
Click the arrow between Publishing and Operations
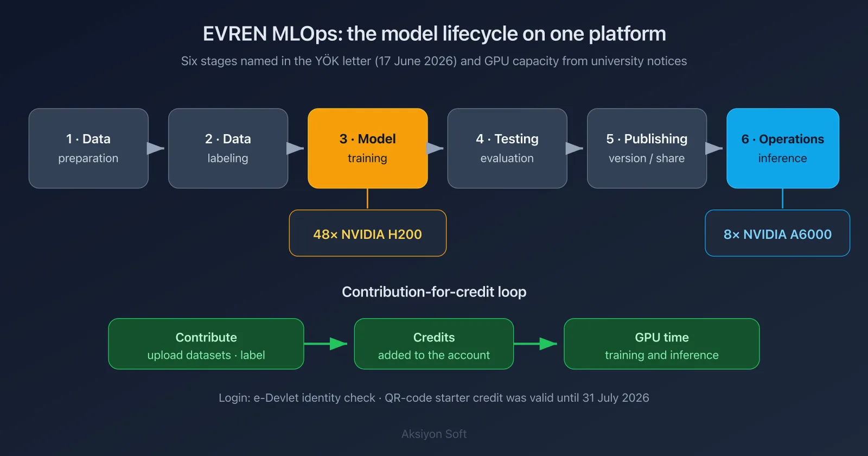pyautogui.click(x=714, y=148)
